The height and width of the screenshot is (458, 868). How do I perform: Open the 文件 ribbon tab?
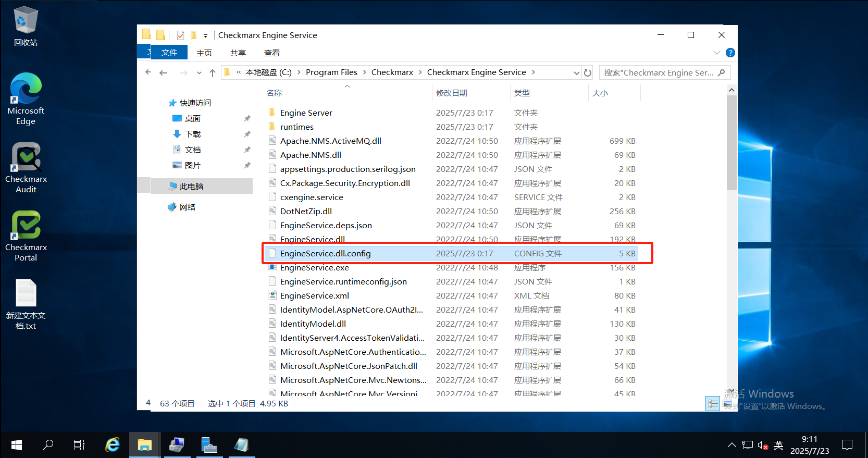(x=169, y=53)
